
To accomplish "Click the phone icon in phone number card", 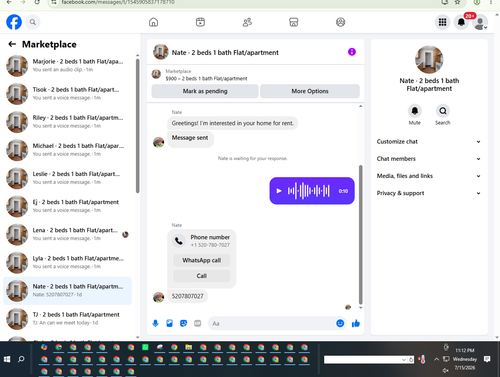I will (x=179, y=241).
